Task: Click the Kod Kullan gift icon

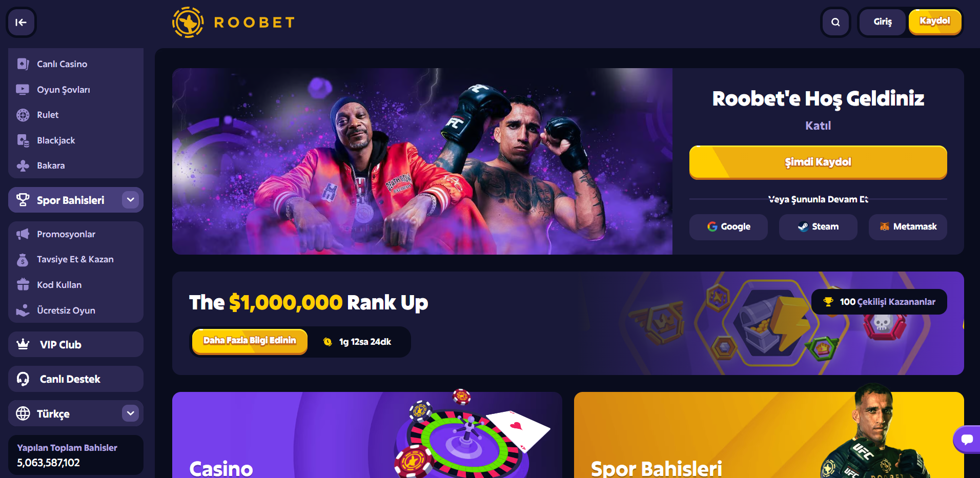Action: tap(23, 284)
